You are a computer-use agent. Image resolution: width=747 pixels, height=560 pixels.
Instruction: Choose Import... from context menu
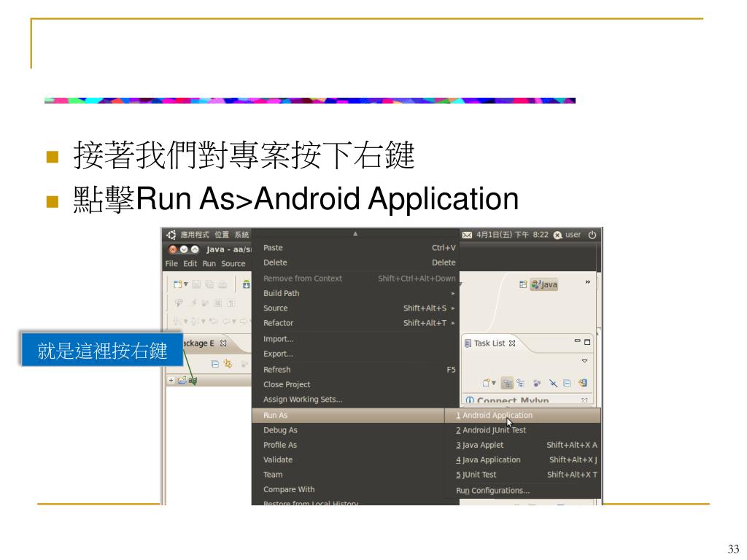click(355, 339)
